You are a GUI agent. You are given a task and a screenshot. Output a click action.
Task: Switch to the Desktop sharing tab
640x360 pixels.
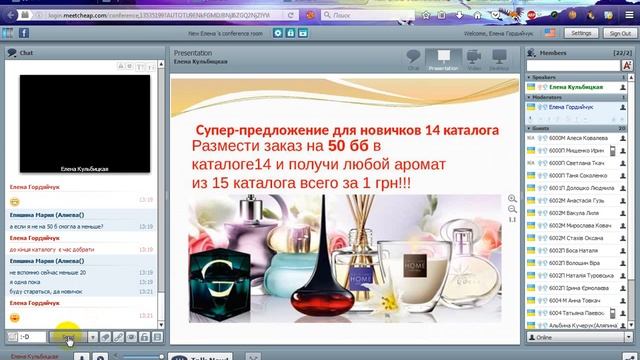(x=499, y=60)
